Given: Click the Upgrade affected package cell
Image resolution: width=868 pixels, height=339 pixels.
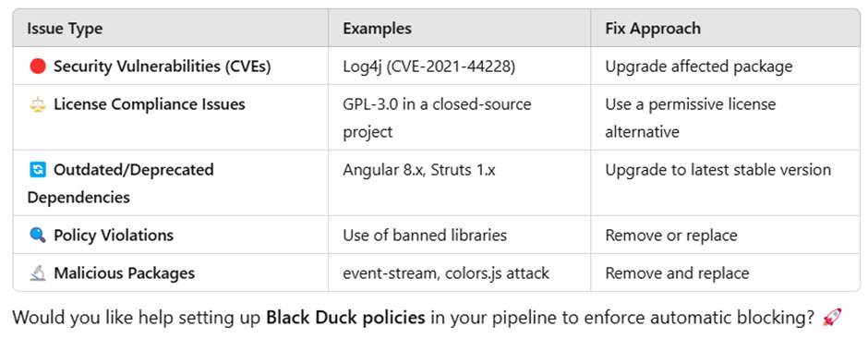Looking at the screenshot, I should click(x=725, y=66).
